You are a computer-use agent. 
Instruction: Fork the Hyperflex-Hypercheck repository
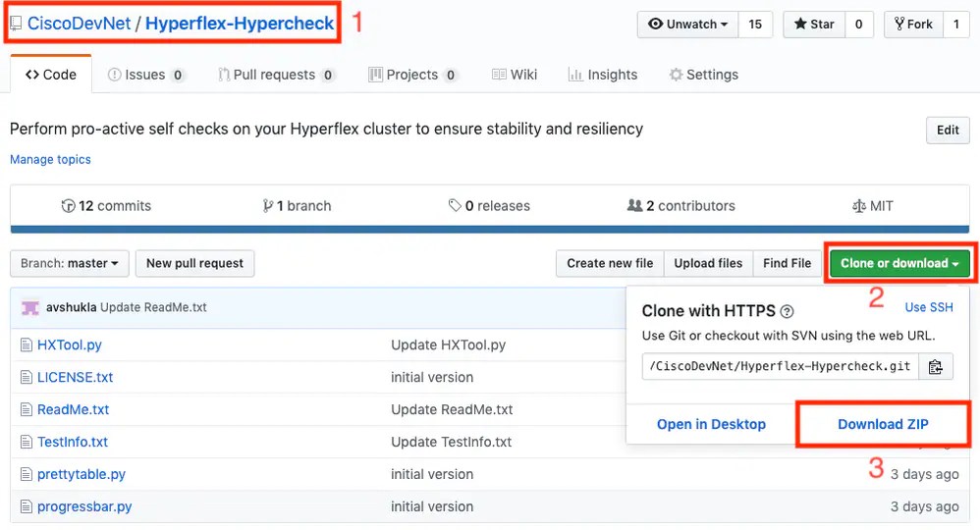pyautogui.click(x=913, y=25)
